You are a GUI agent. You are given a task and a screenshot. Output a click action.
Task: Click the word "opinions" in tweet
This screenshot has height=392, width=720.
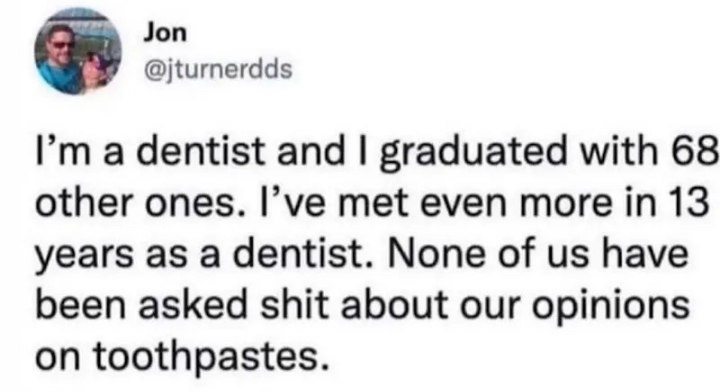[611, 305]
